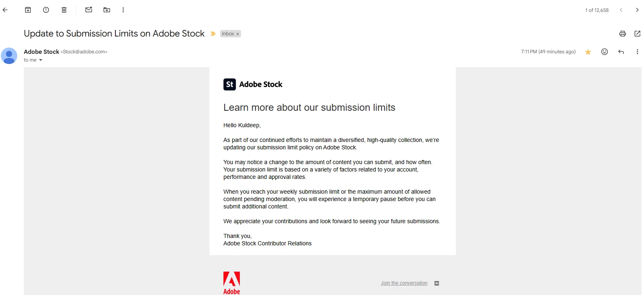Click the Adobe Stock sender avatar
Image resolution: width=644 pixels, height=295 pixels.
(x=9, y=56)
